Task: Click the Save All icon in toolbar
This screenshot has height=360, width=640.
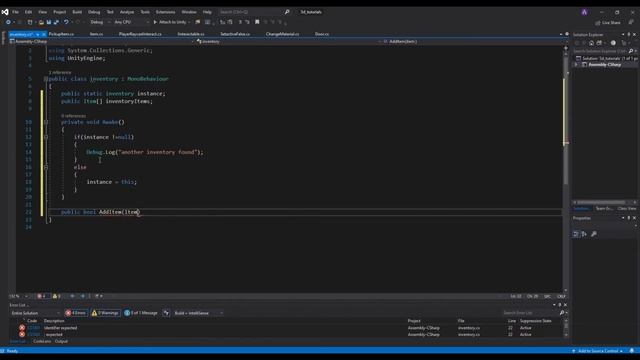Action: pyautogui.click(x=56, y=22)
